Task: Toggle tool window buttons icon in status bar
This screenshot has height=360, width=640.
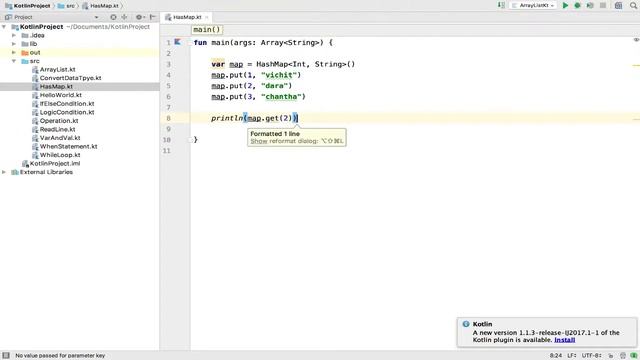Action: [x=6, y=356]
